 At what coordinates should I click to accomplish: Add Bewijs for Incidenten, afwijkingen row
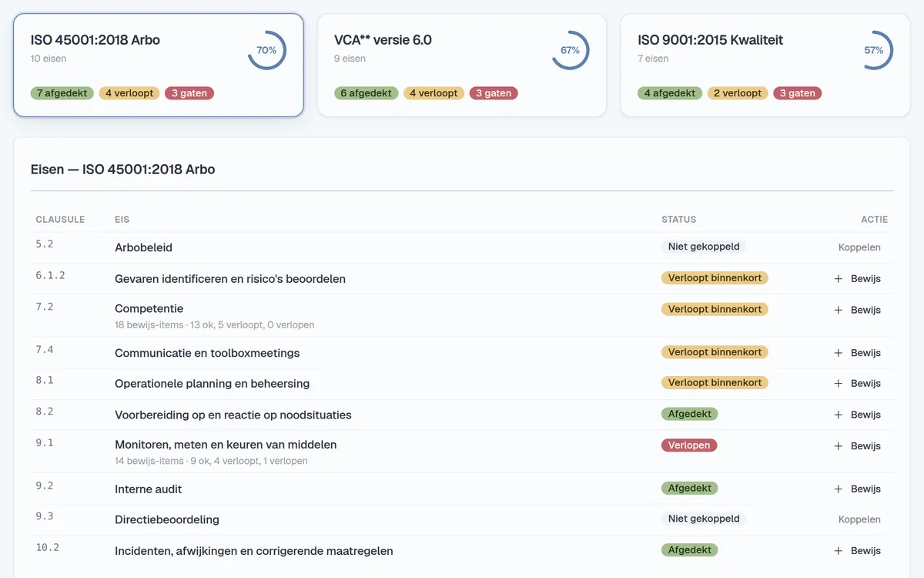pyautogui.click(x=858, y=551)
